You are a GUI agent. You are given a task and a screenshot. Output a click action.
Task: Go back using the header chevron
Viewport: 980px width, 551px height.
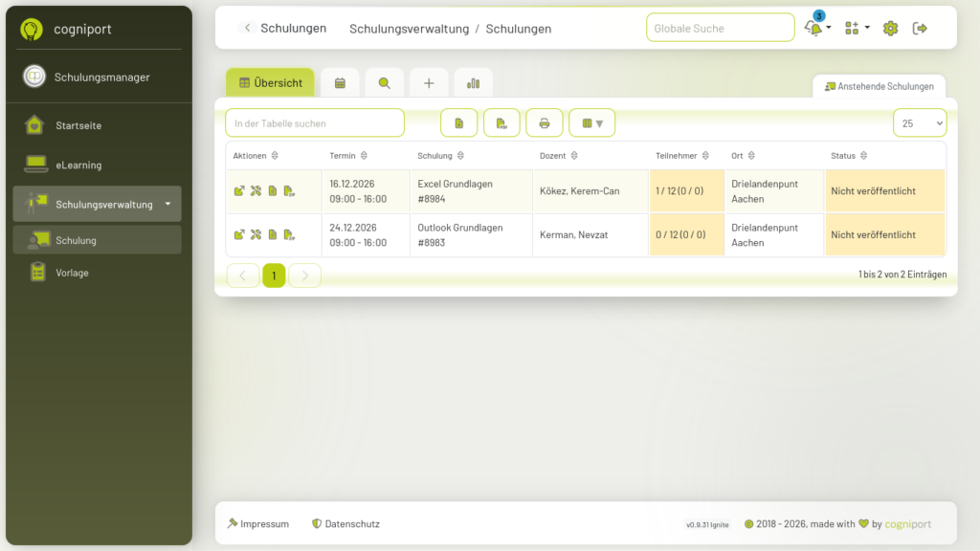(248, 28)
